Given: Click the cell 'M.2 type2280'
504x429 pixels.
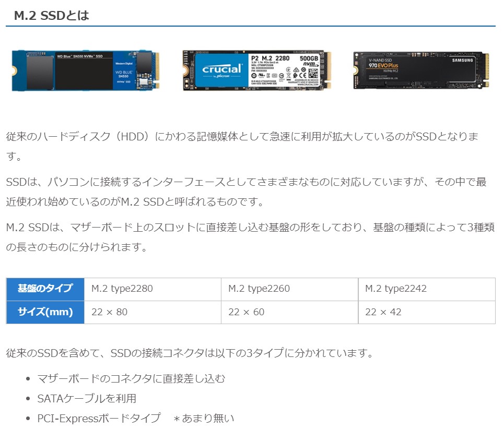Looking at the screenshot, I should [x=153, y=289].
